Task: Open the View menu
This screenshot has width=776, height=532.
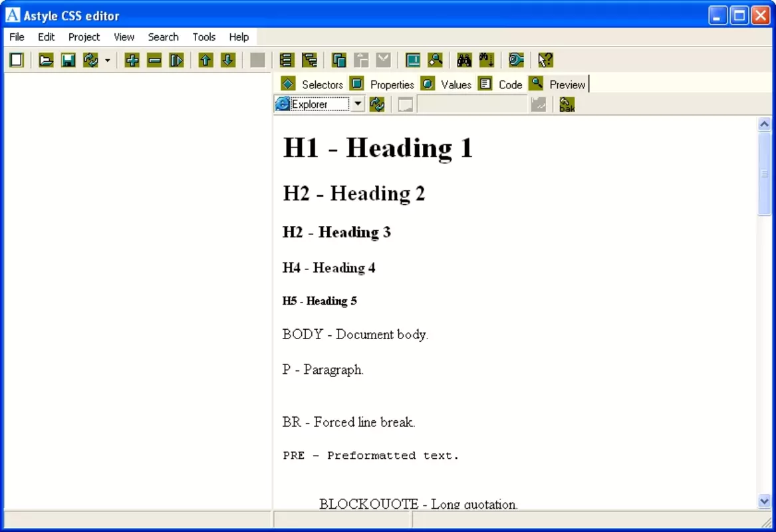Action: pos(124,37)
